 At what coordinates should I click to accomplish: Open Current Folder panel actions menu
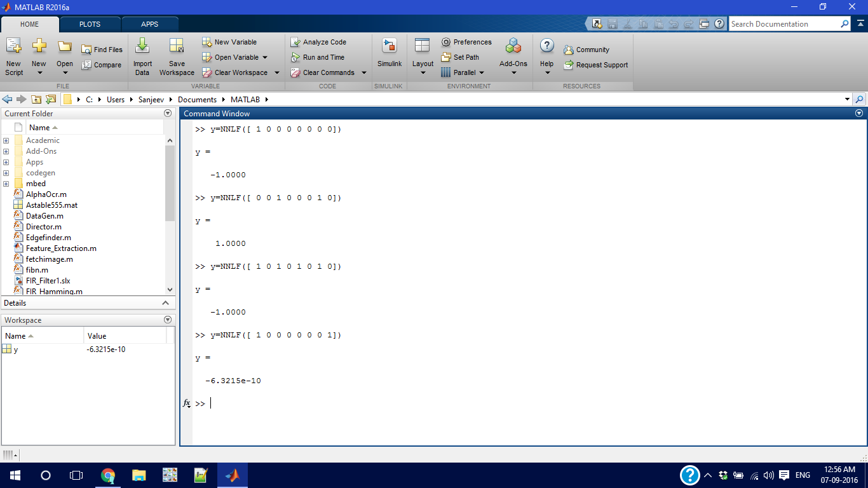168,113
